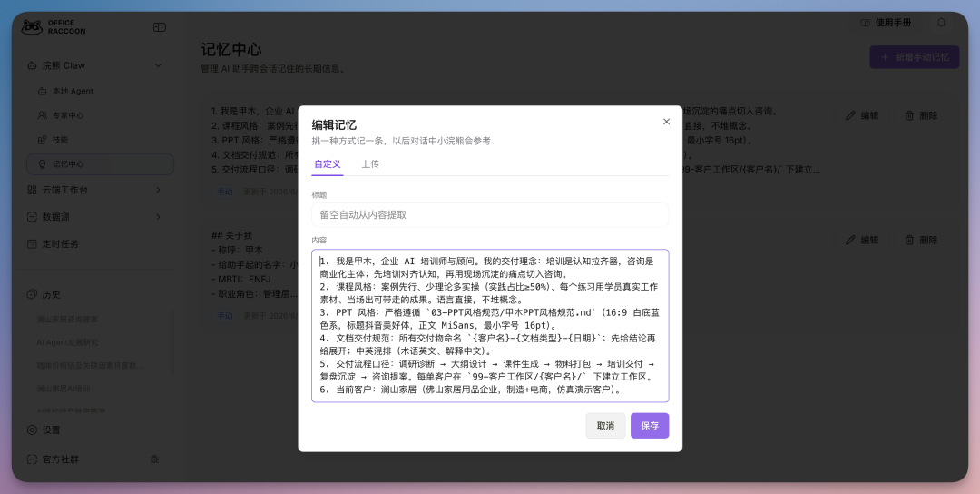Click the 云端工作台 grid icon
980x494 pixels.
tap(32, 190)
